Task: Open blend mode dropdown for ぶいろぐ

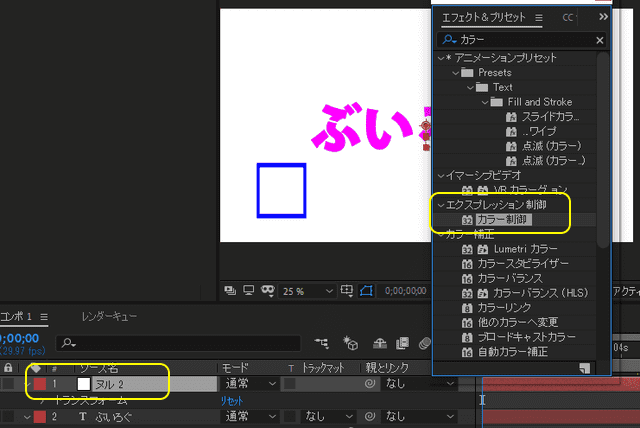Action: (x=250, y=416)
